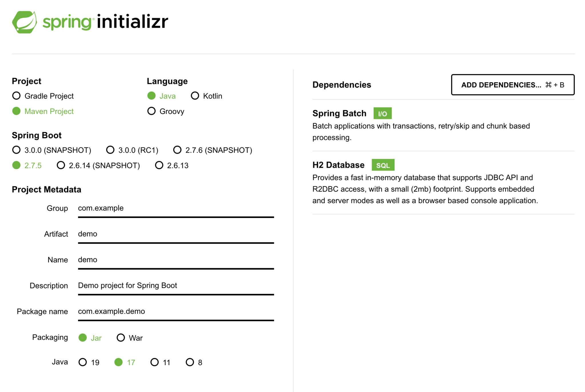
Task: Choose War packaging
Action: tap(121, 338)
